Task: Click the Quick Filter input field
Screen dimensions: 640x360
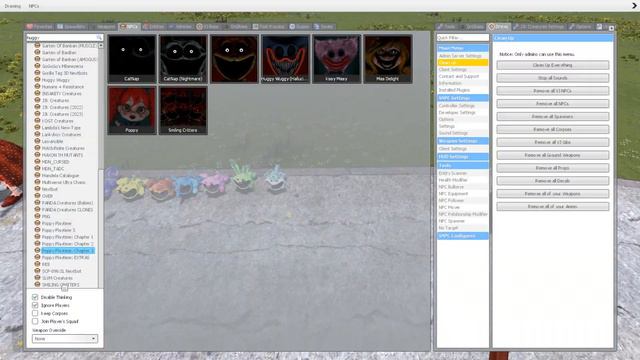Action: pos(462,38)
